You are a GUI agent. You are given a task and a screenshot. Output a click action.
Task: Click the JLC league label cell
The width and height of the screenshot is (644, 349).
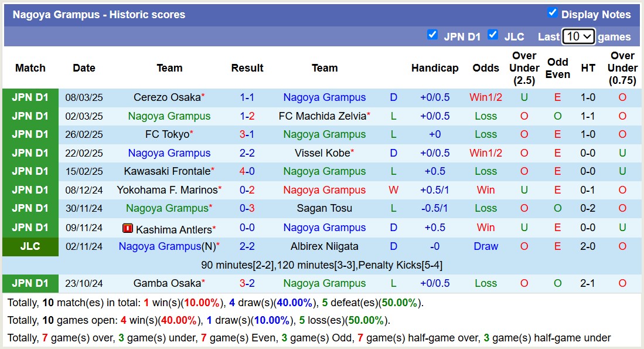(30, 246)
